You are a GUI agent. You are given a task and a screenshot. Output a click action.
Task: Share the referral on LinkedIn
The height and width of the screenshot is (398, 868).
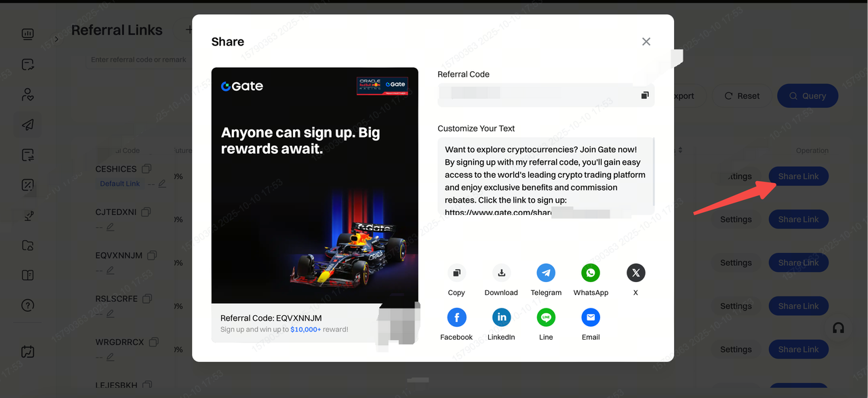pos(501,317)
